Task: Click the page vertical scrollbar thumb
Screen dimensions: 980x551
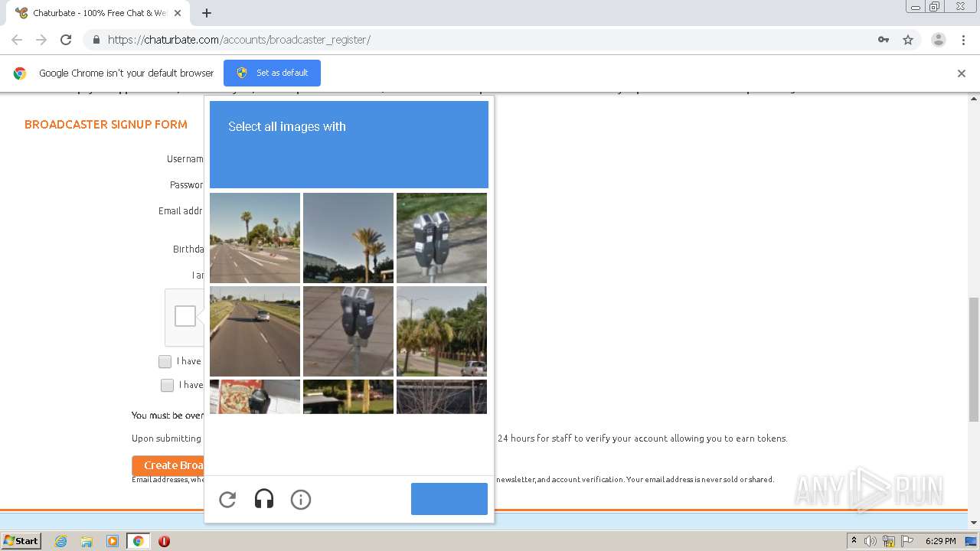Action: pyautogui.click(x=974, y=359)
